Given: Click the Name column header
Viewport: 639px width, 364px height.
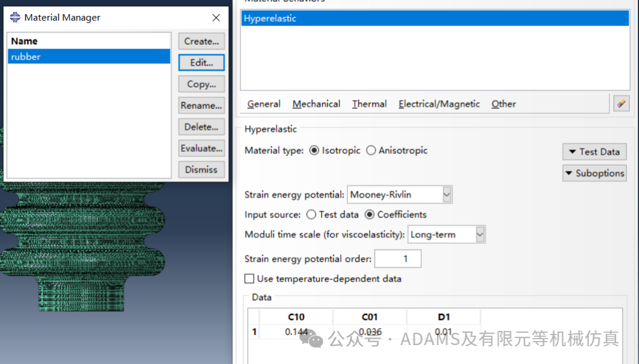Looking at the screenshot, I should (x=89, y=41).
